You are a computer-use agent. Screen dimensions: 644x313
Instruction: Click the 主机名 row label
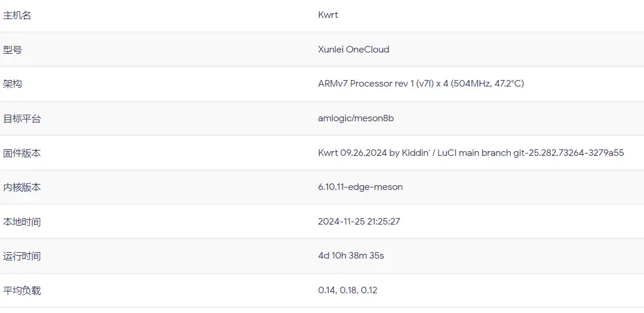pyautogui.click(x=17, y=16)
